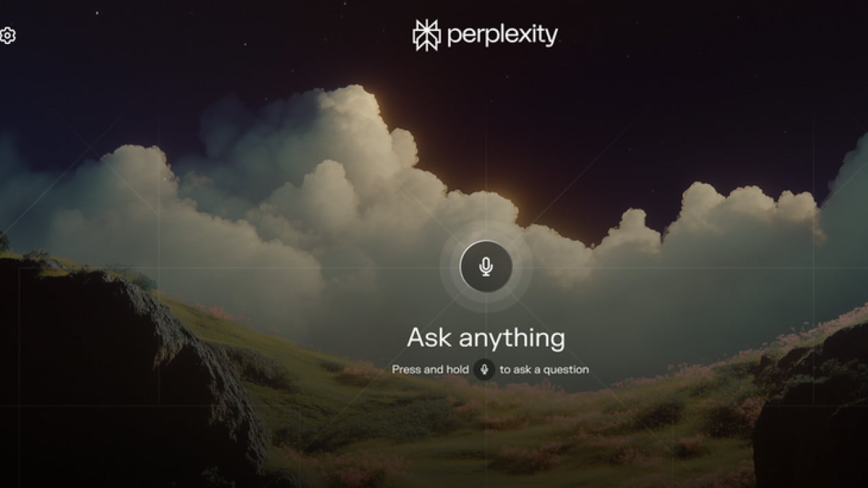Click the Perplexity star-shaped logo symbol
This screenshot has height=488, width=868.
(426, 36)
